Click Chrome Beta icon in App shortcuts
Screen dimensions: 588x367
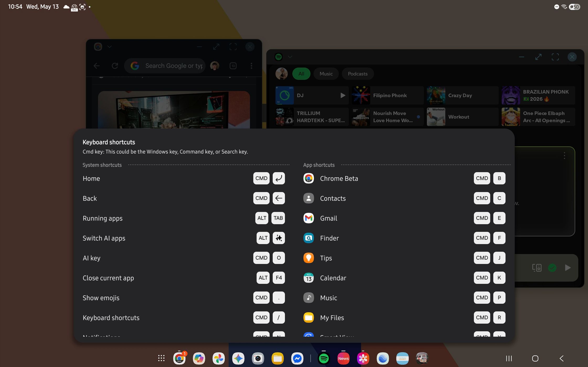click(309, 178)
